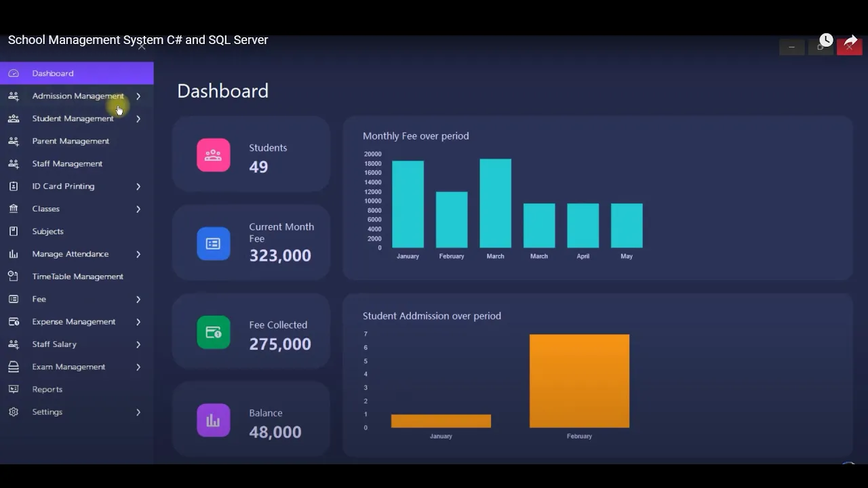This screenshot has width=868, height=488.
Task: Expand the Fee submenu chevron
Action: click(138, 299)
